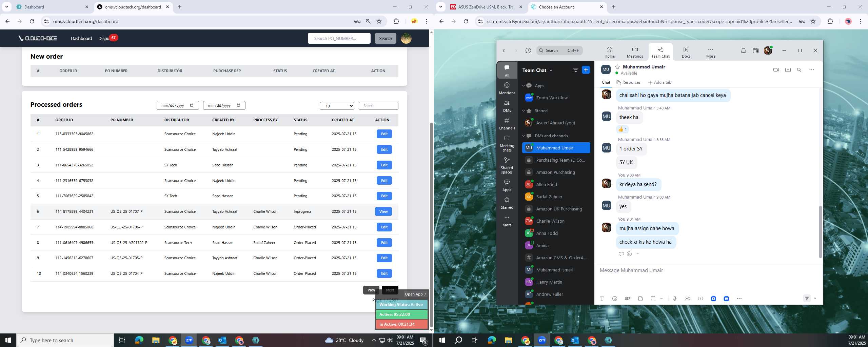Edit order 111-0616407-4986653
The width and height of the screenshot is (868, 347).
pyautogui.click(x=384, y=243)
